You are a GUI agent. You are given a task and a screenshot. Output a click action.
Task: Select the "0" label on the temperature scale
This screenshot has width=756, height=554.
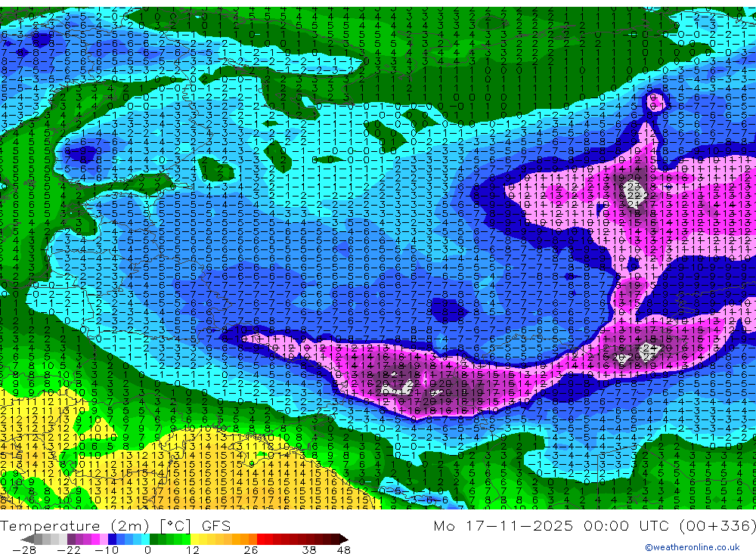[x=148, y=549]
